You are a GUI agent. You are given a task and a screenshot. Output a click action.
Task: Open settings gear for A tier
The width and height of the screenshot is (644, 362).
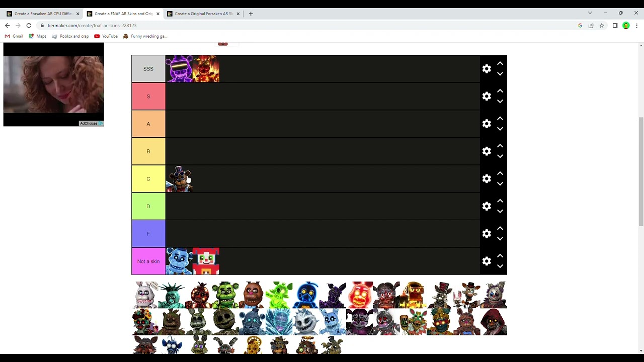487,124
